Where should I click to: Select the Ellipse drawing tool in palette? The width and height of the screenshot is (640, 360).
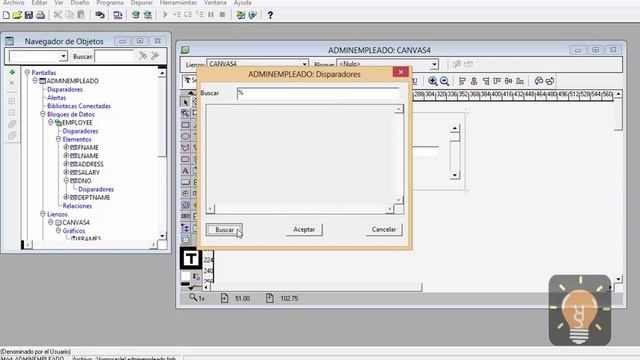tap(185, 136)
